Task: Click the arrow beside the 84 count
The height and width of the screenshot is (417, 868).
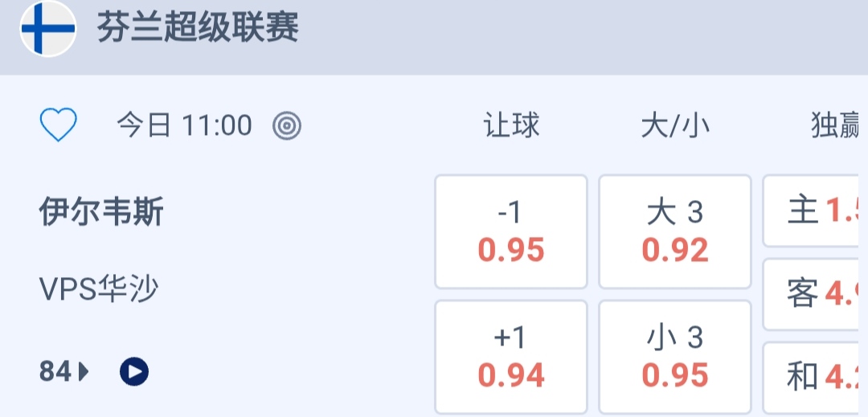Action: pos(84,371)
